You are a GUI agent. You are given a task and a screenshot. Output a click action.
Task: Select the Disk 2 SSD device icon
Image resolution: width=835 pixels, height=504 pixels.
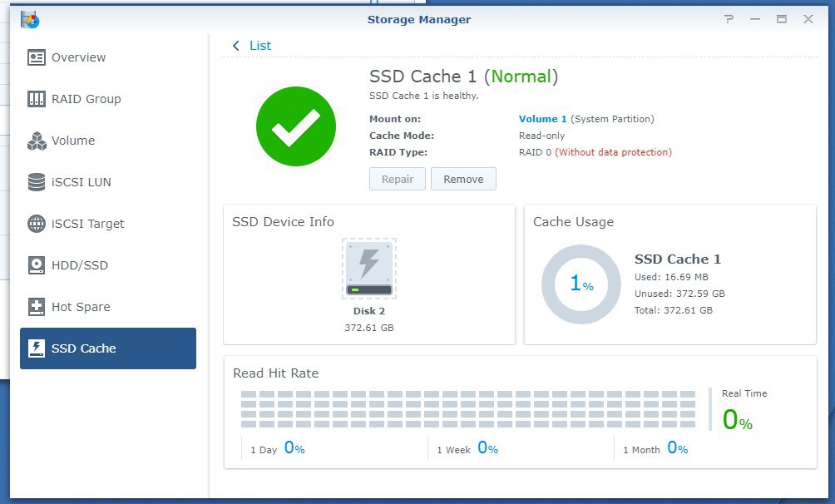(x=369, y=269)
